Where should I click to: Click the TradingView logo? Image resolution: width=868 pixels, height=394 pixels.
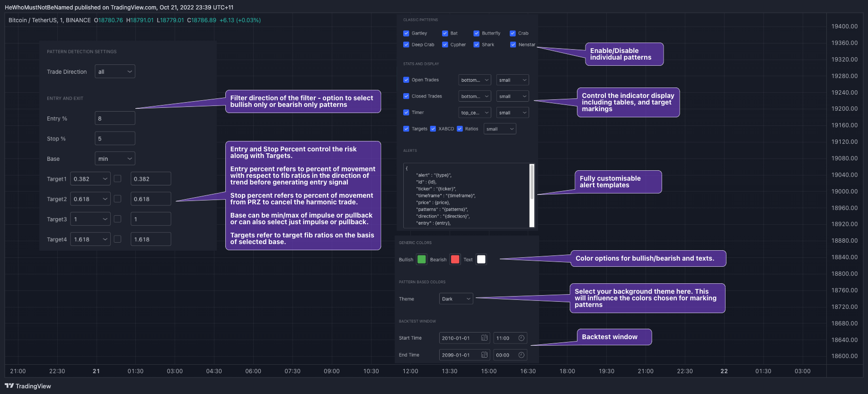(x=28, y=386)
